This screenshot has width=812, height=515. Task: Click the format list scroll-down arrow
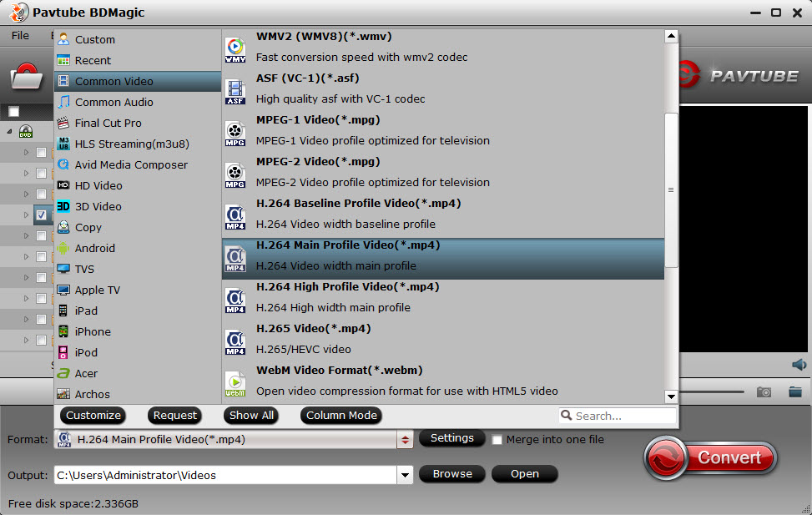pos(671,396)
